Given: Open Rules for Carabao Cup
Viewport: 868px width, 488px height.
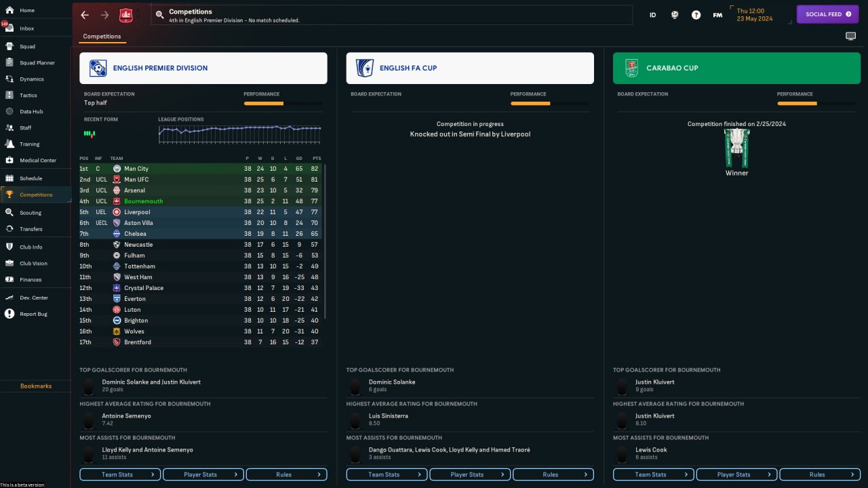Looking at the screenshot, I should point(820,474).
